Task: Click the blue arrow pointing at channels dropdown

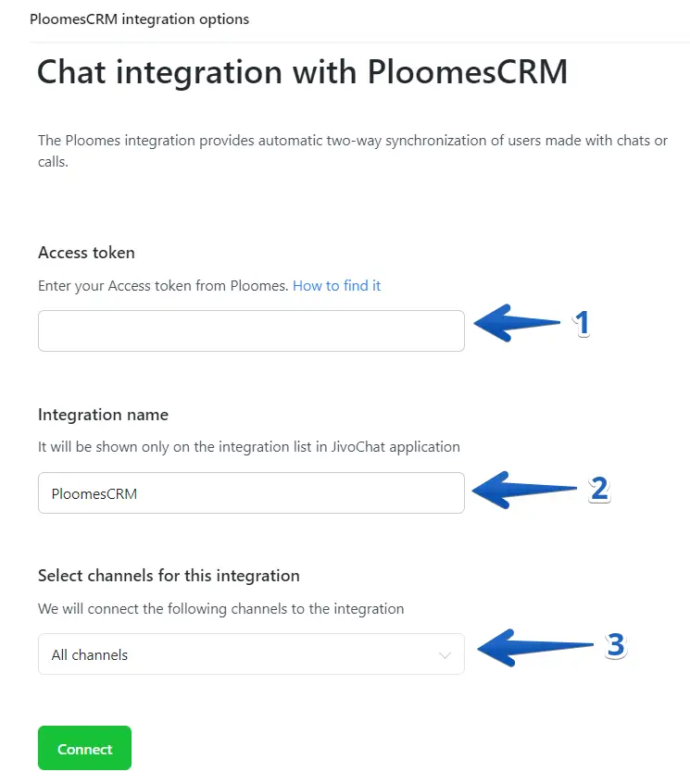Action: 533,646
